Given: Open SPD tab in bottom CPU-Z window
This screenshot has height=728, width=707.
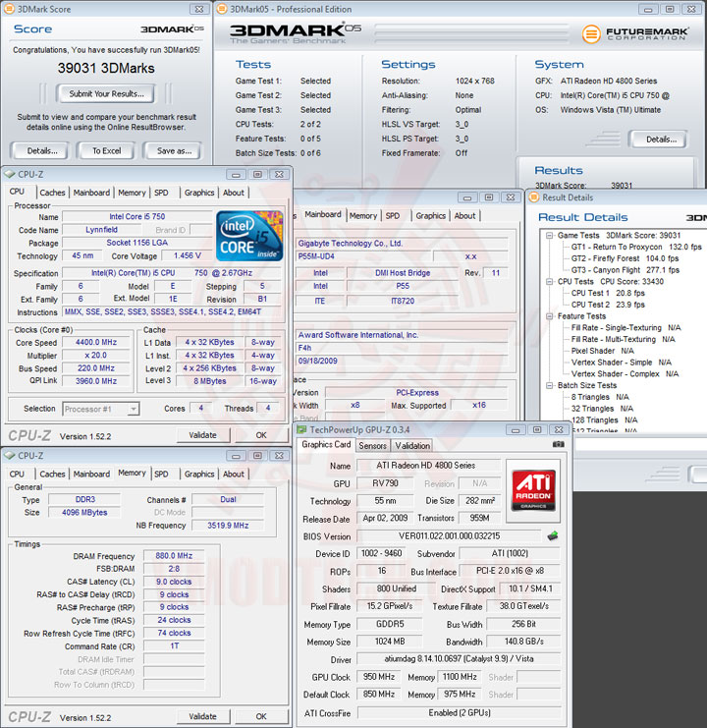Looking at the screenshot, I should pyautogui.click(x=161, y=474).
